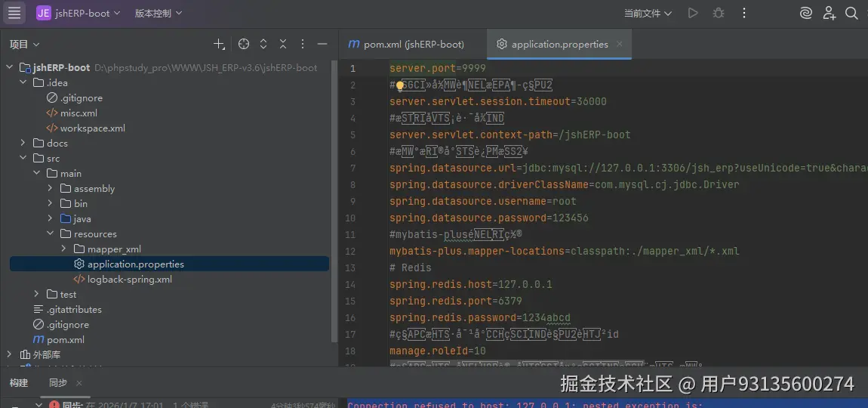Select the .gitattributes file

(x=74, y=309)
